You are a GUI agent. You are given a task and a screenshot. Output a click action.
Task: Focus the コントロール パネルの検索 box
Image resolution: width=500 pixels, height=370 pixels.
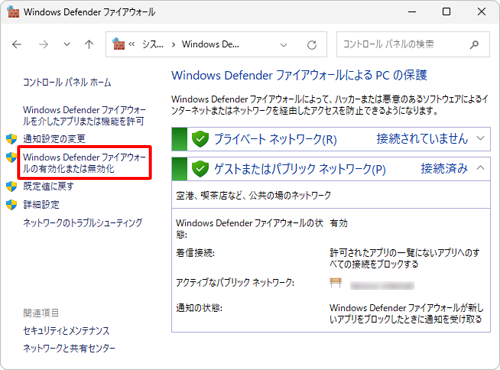click(x=413, y=44)
